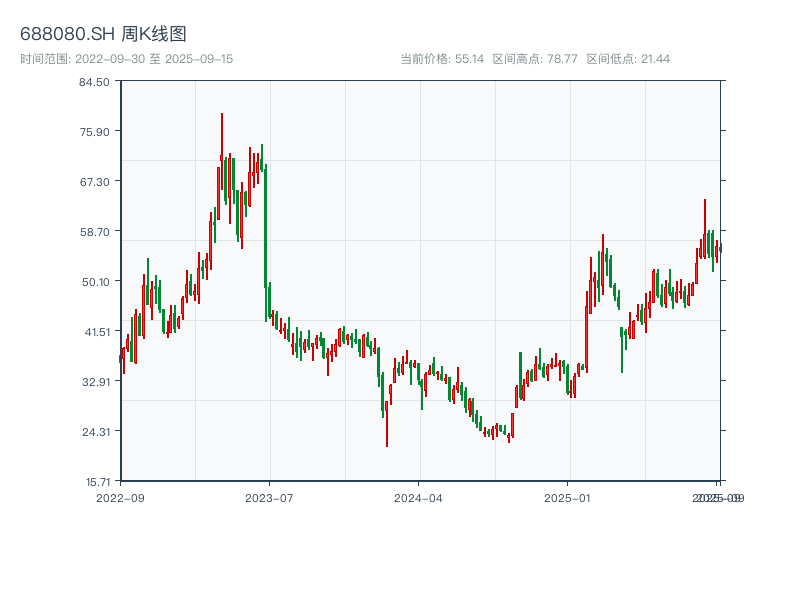
Task: Click the y-axis label 75.90
Action: [x=95, y=132]
